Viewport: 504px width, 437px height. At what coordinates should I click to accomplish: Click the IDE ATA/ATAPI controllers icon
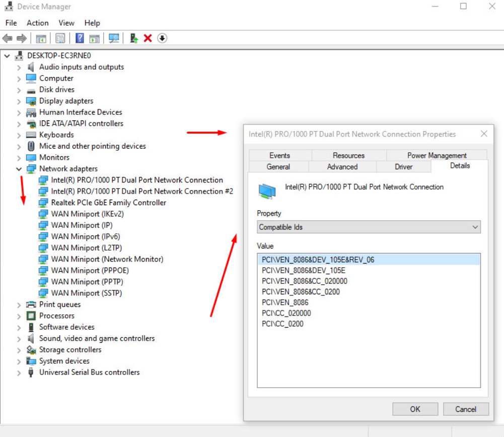[x=31, y=124]
